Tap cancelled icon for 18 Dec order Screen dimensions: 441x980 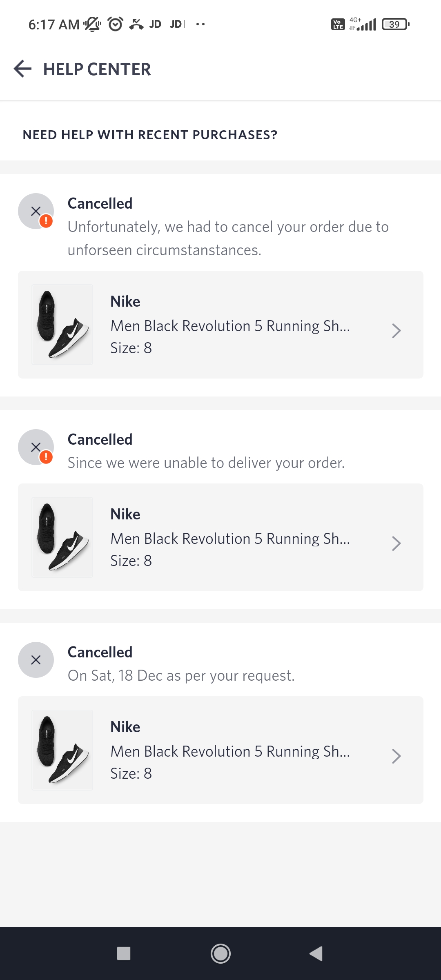coord(36,660)
